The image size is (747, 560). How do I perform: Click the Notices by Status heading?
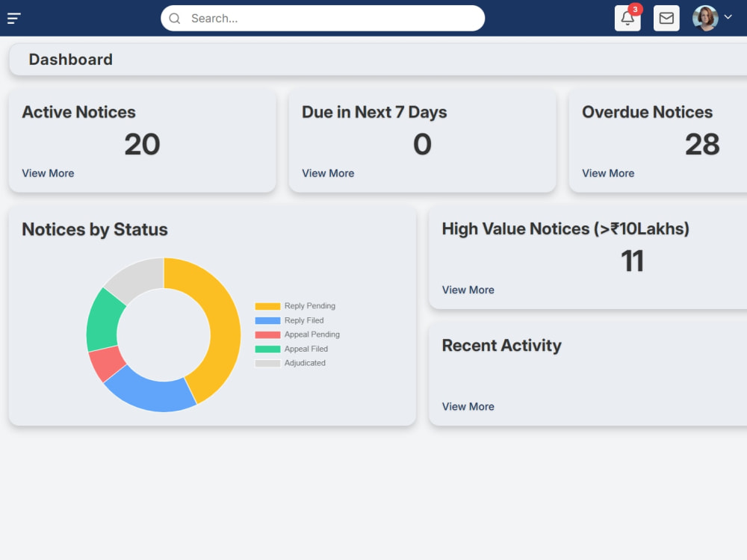click(95, 229)
